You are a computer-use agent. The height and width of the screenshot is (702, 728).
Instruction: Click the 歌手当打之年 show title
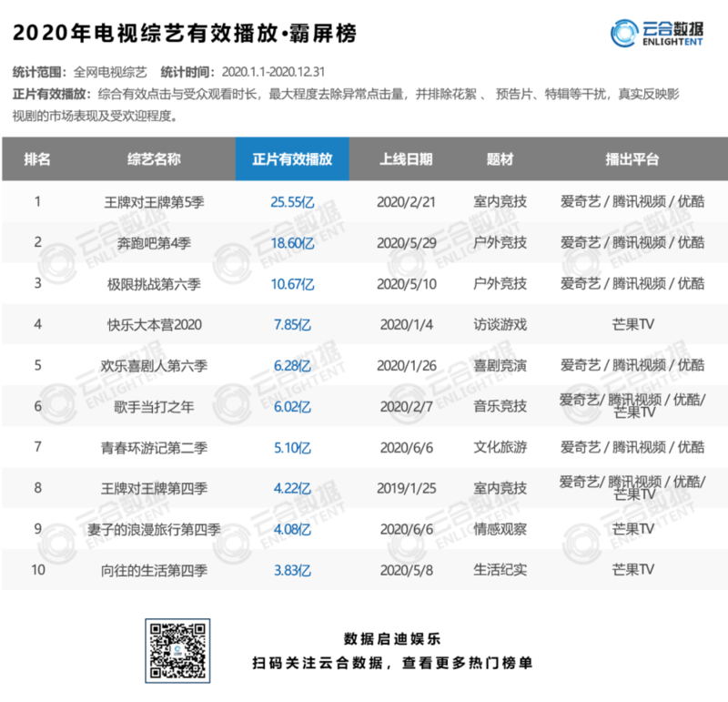point(154,406)
